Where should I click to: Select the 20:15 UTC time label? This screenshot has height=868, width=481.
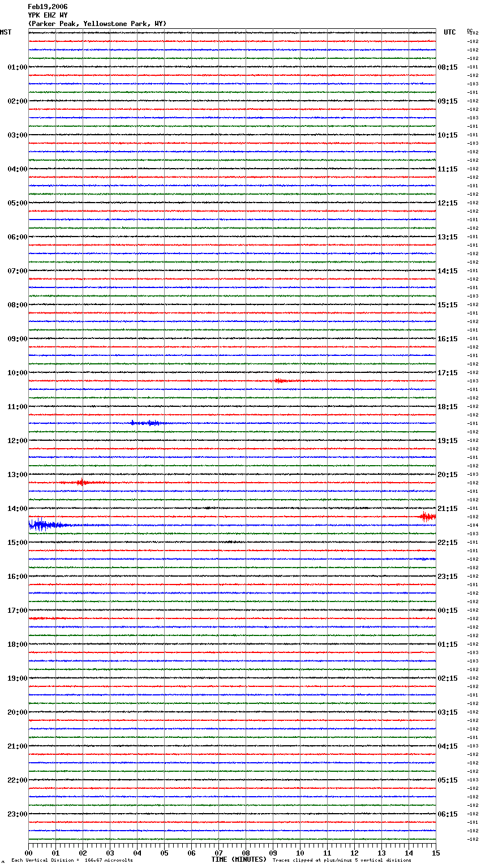pyautogui.click(x=448, y=475)
